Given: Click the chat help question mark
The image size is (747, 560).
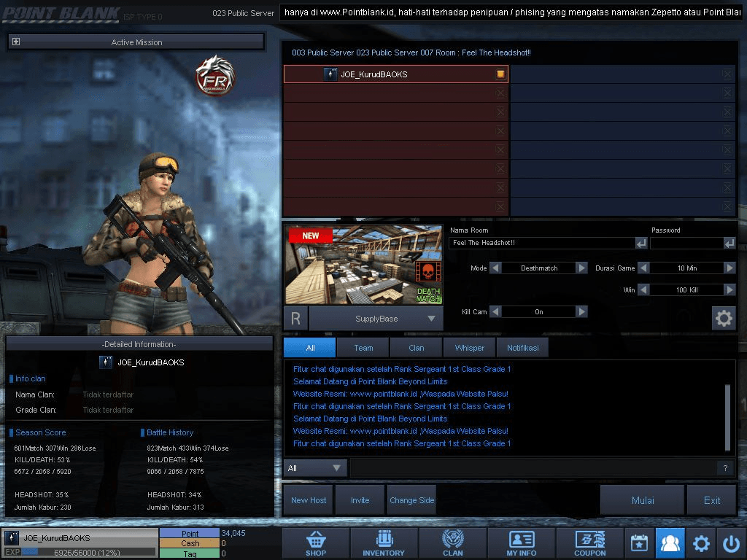Looking at the screenshot, I should tap(725, 468).
